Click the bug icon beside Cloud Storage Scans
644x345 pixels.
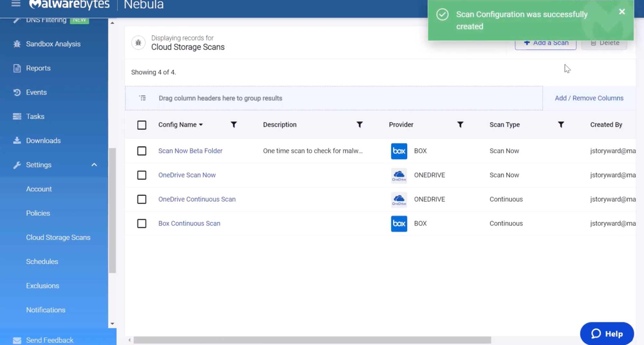pos(138,43)
